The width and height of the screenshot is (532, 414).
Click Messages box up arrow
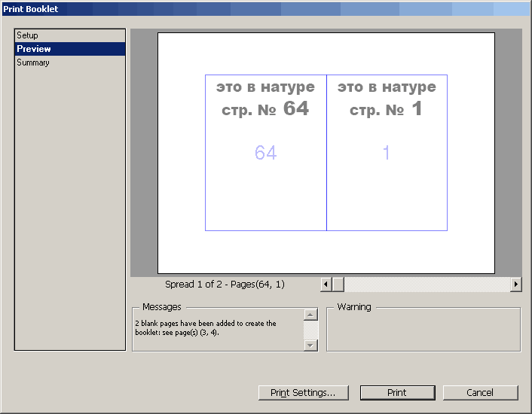click(310, 315)
